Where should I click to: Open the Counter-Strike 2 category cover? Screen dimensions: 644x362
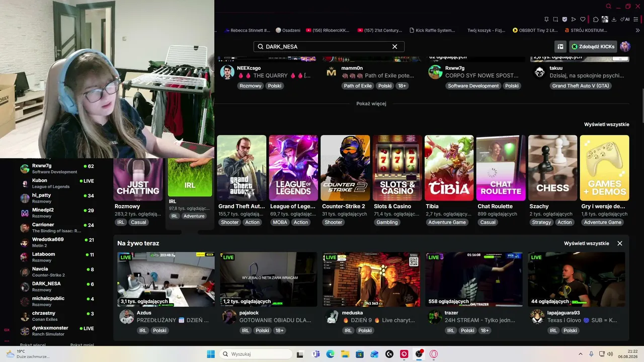(345, 168)
